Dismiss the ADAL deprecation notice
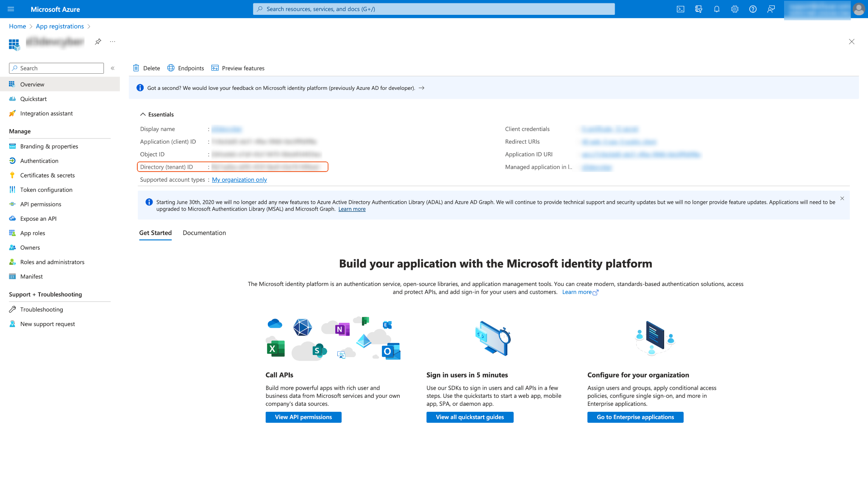This screenshot has width=868, height=488. (842, 198)
